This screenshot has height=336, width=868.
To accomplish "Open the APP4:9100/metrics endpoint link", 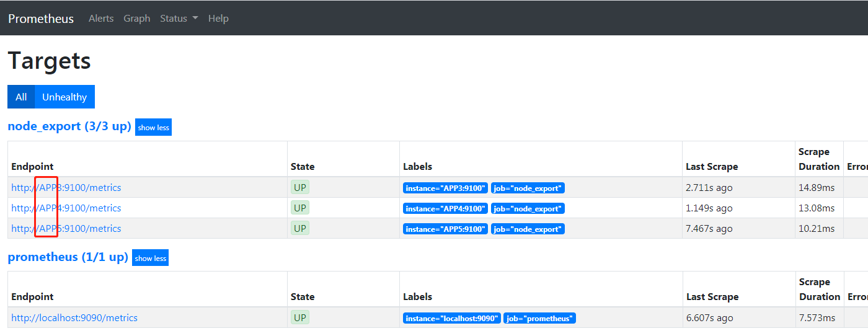I will coord(66,208).
